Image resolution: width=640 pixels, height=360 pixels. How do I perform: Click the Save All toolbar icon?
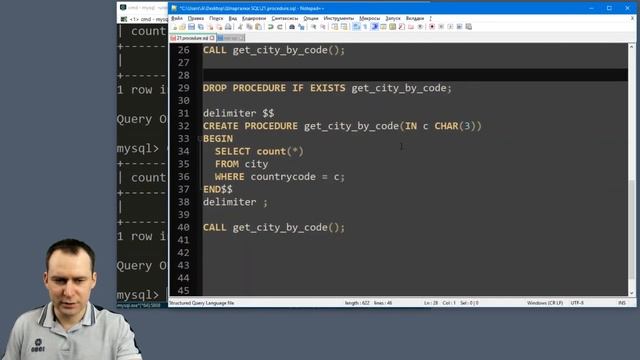tap(200, 27)
